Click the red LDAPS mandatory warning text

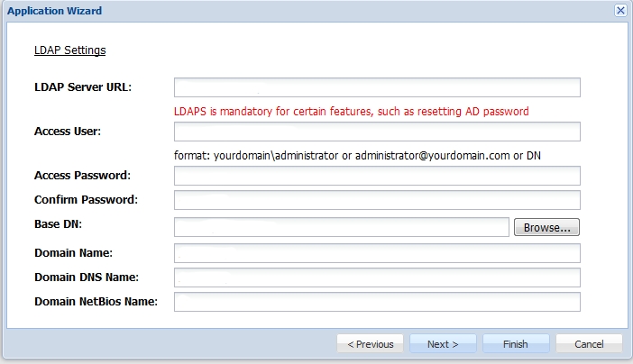(351, 111)
